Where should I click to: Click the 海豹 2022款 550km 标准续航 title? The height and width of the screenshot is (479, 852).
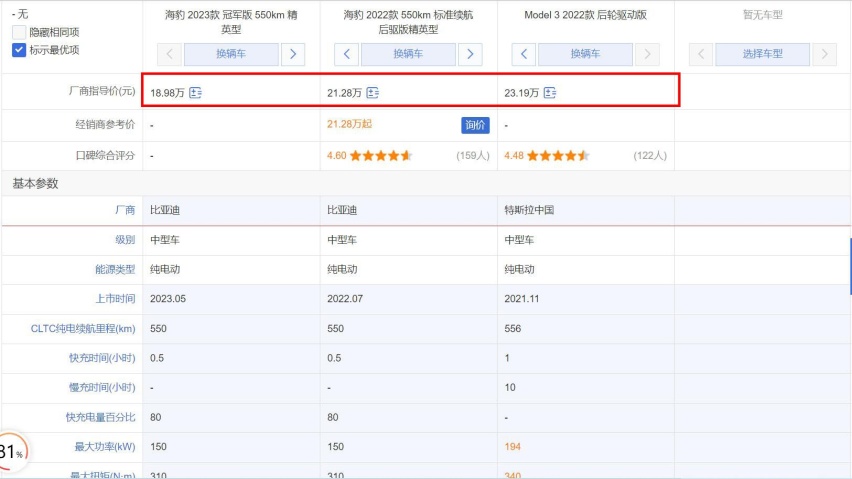point(408,22)
